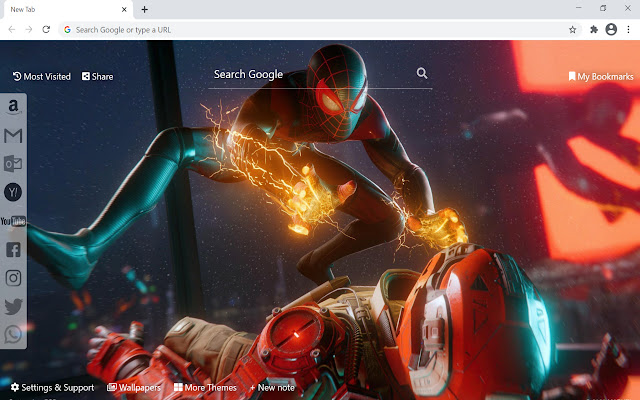Open the Yahoo shortcut icon
Screen dimensions: 640x400
point(13,192)
